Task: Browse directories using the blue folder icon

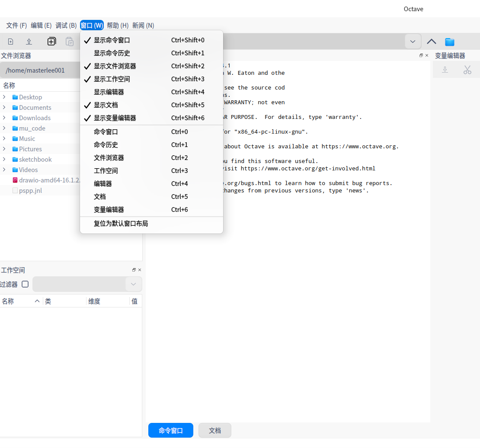Action: pos(450,42)
